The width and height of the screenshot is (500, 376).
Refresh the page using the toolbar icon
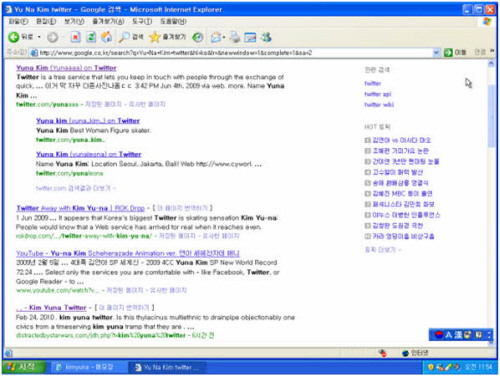tap(91, 37)
